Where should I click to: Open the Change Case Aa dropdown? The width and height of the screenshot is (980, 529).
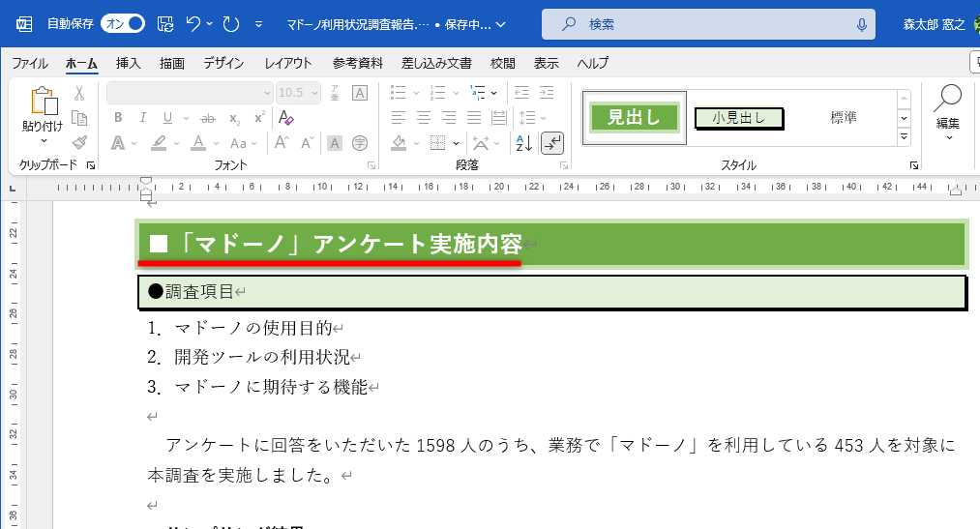[x=243, y=143]
